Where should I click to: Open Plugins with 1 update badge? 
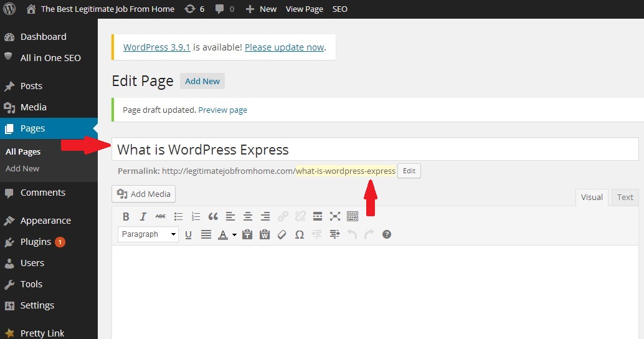[49, 242]
